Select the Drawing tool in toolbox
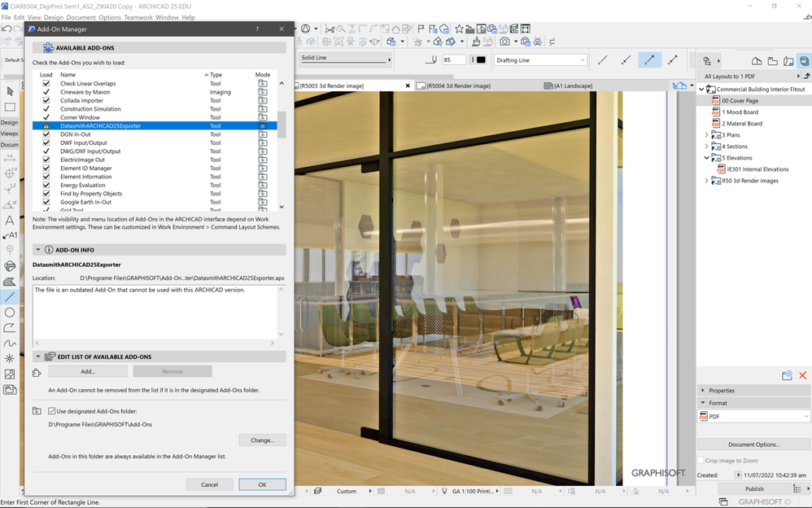 pyautogui.click(x=10, y=389)
